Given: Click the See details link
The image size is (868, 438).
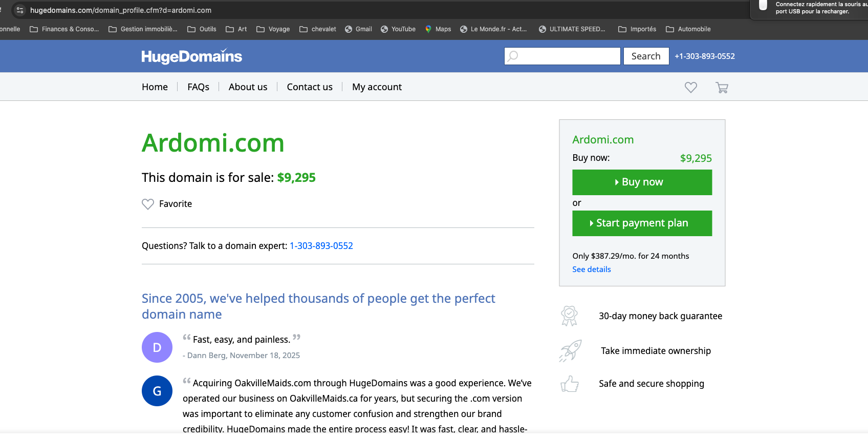Looking at the screenshot, I should click(592, 269).
